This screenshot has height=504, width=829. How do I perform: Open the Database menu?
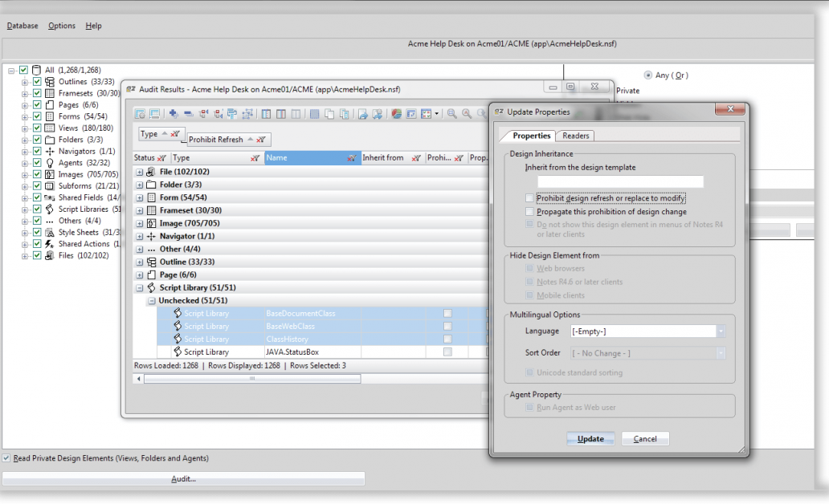coord(22,26)
